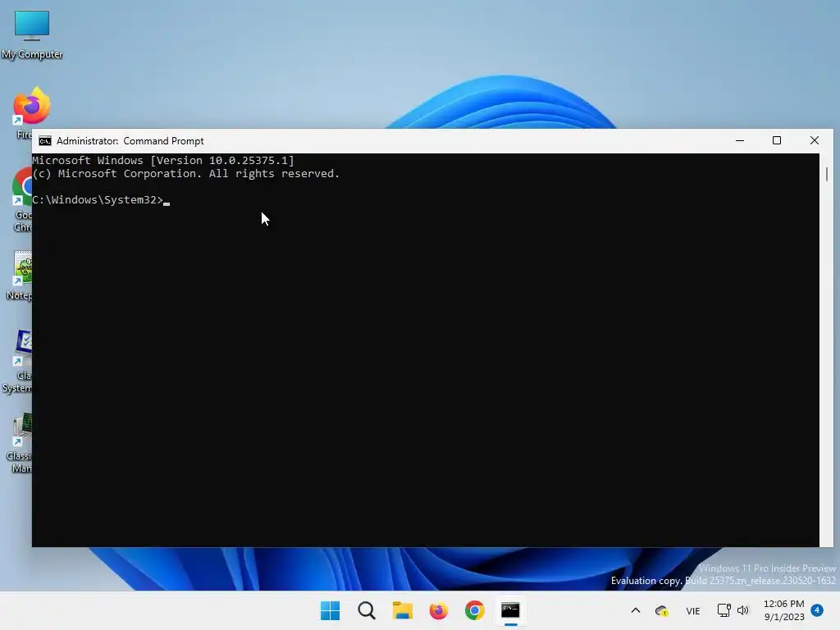Viewport: 840px width, 630px height.
Task: Close the Command Prompt window
Action: coord(815,140)
